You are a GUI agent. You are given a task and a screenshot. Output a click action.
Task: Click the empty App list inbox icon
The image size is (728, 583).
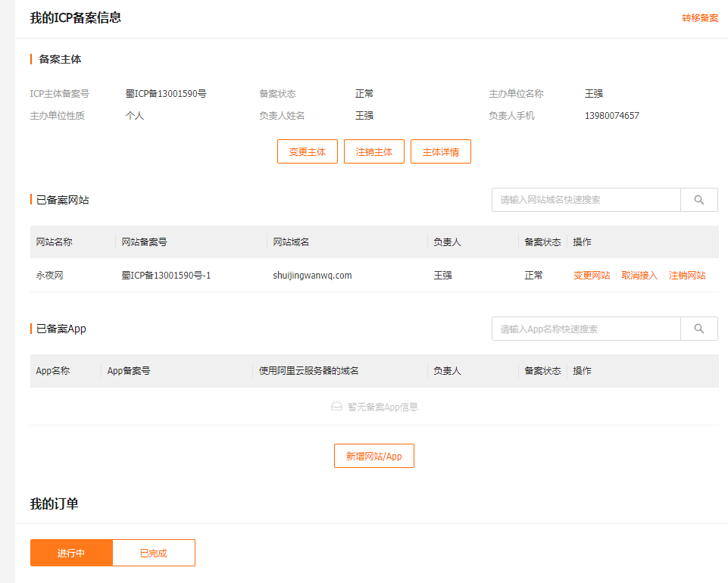point(336,407)
